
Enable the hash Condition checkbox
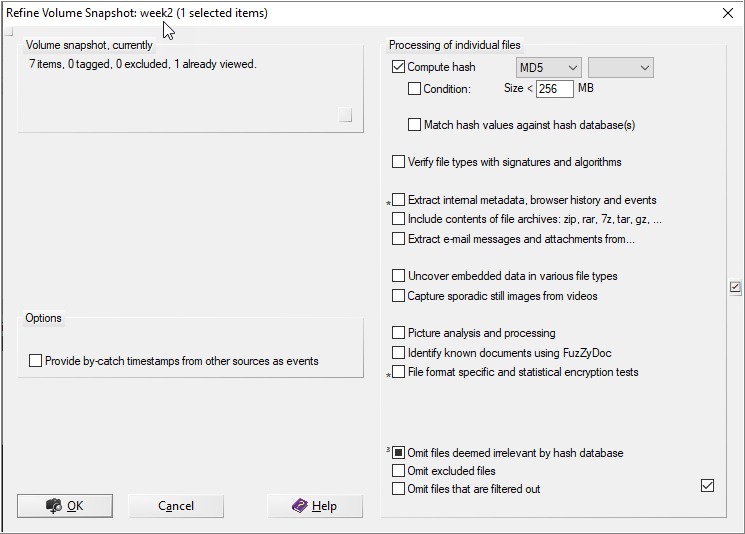click(x=415, y=89)
